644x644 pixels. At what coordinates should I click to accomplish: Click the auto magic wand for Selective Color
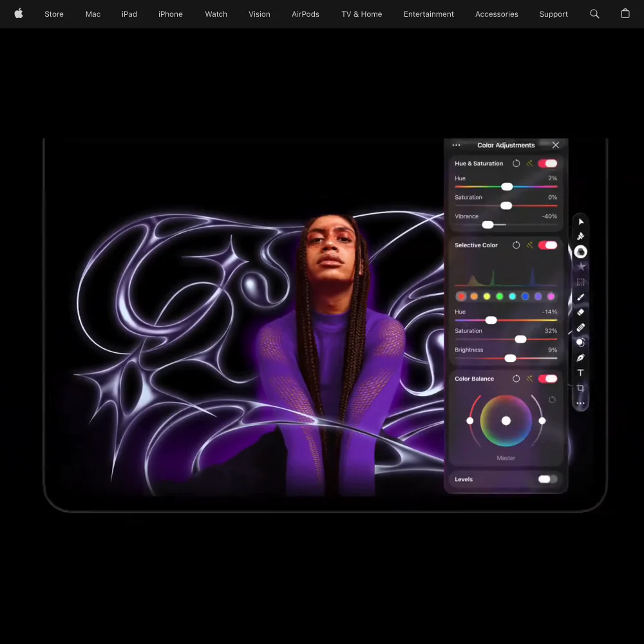pyautogui.click(x=530, y=245)
